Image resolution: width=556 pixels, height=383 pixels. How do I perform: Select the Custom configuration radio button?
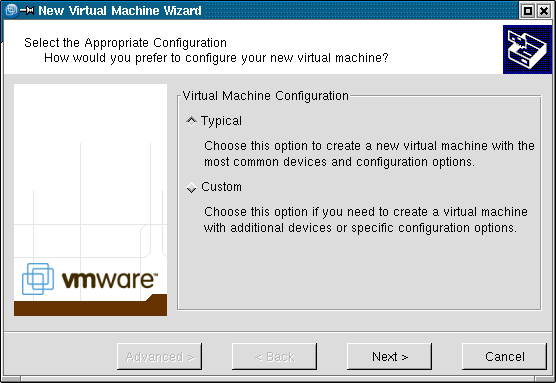(x=191, y=187)
